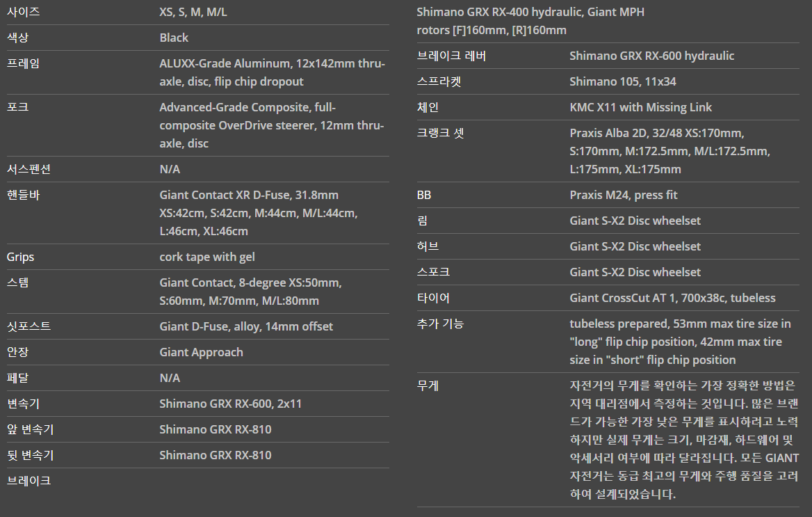812x517 pixels.
Task: Click the 'BB' spec label
Action: tap(424, 195)
